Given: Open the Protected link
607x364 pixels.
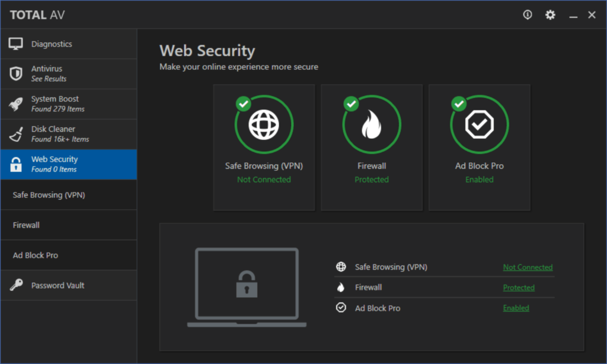Looking at the screenshot, I should coord(519,288).
